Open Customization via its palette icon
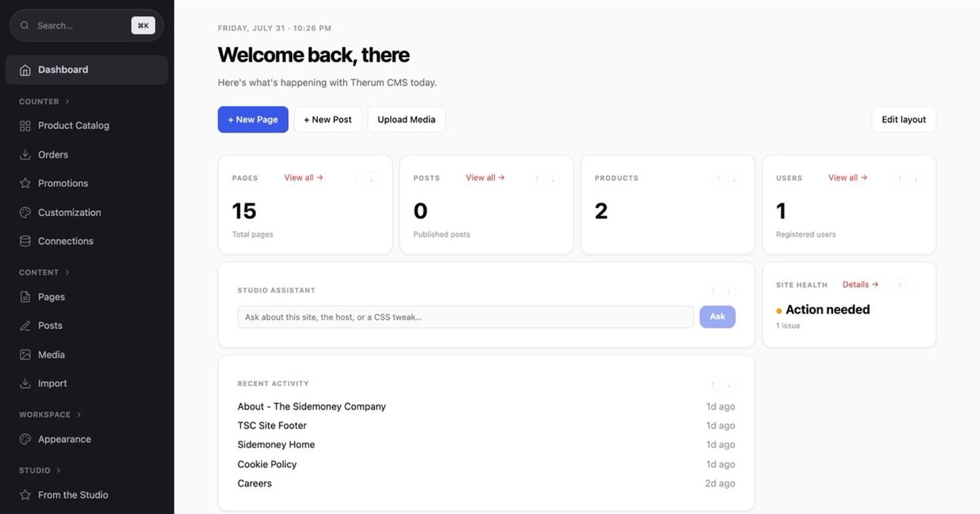980x514 pixels. click(25, 213)
